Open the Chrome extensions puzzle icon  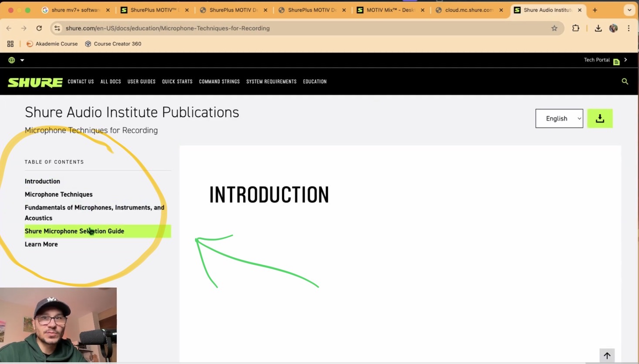coord(575,28)
